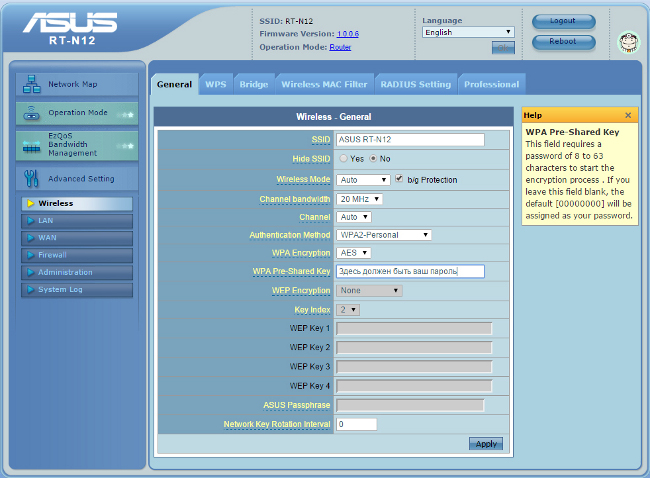The width and height of the screenshot is (650, 478).
Task: Open EzQoS Bandwidth Management menu item
Action: click(x=77, y=145)
